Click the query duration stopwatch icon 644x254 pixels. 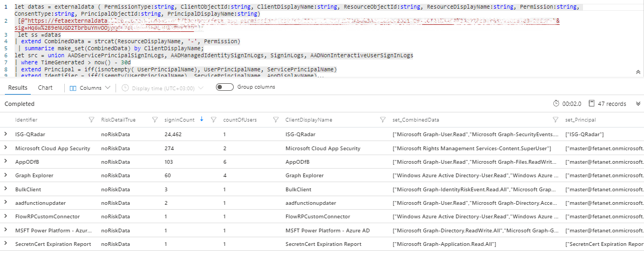557,104
